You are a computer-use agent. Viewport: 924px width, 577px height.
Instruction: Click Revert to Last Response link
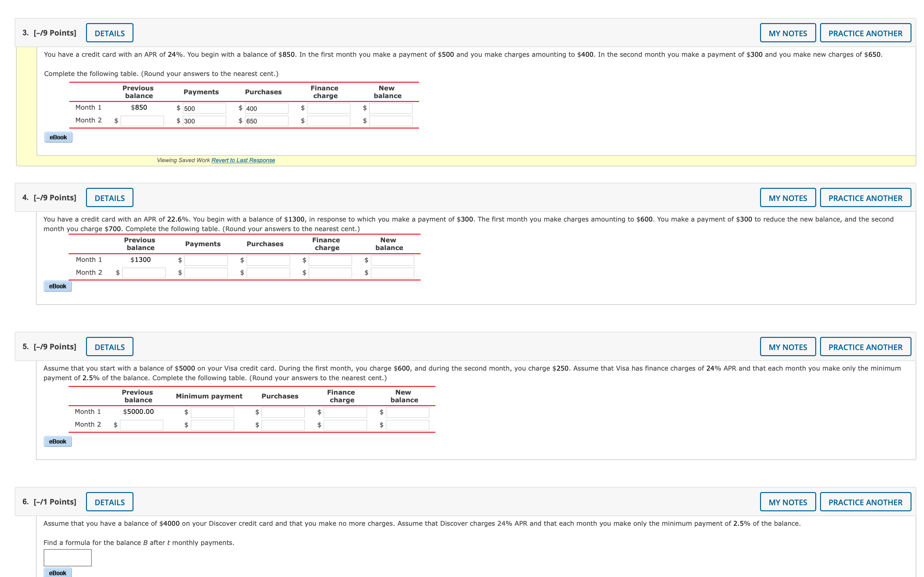pyautogui.click(x=243, y=160)
